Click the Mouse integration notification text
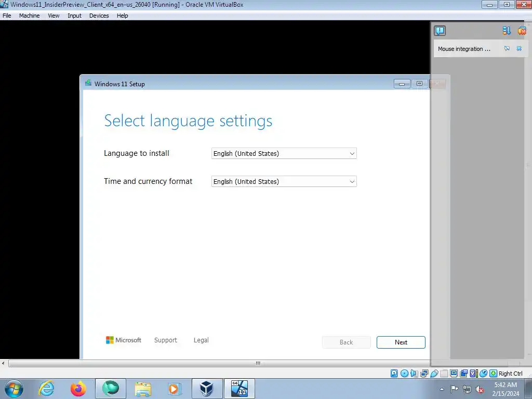532x399 pixels. click(x=464, y=49)
